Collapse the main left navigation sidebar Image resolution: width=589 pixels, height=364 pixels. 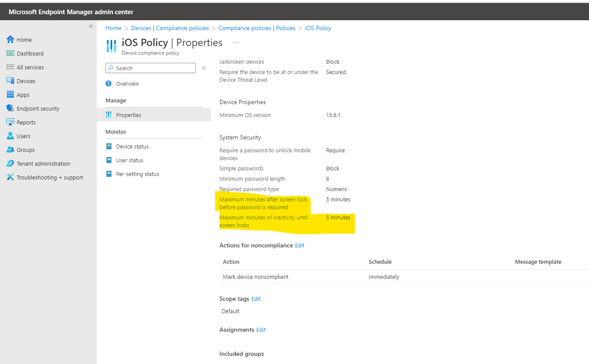coord(91,26)
